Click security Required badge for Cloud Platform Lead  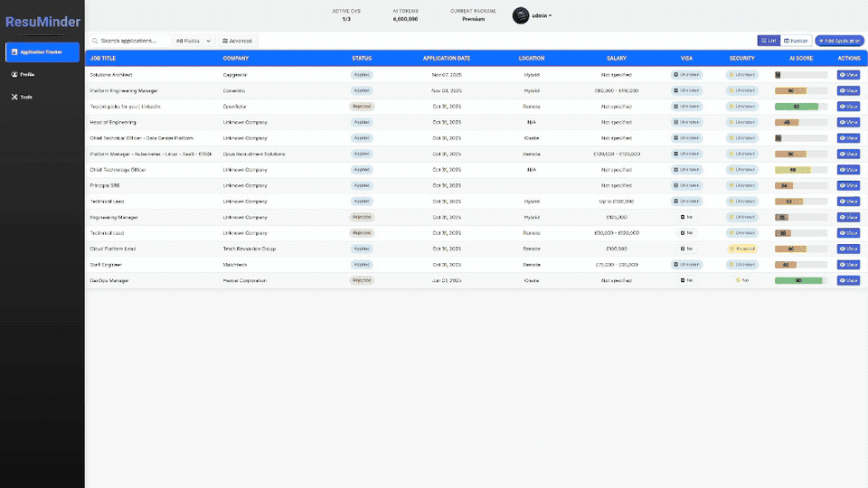tap(741, 249)
